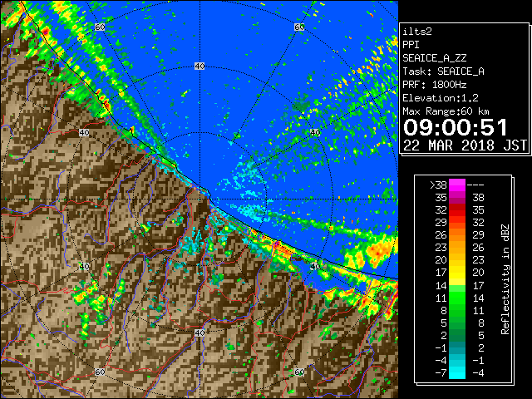Click the 'Reflectivity in dBZ' legend title
532x399 pixels.
505,279
